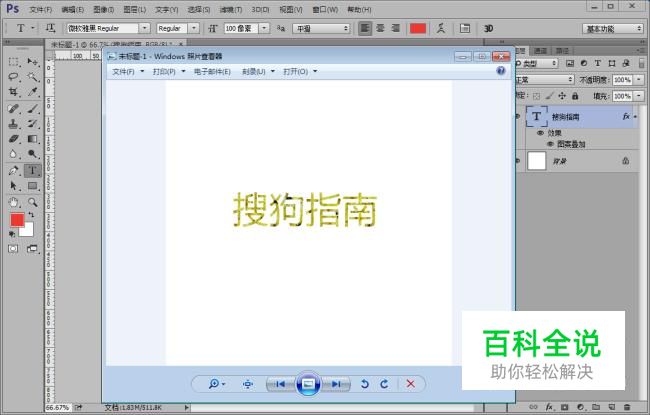Image resolution: width=650 pixels, height=415 pixels.
Task: Open 刻录(U) menu in Photo Viewer
Action: (258, 71)
